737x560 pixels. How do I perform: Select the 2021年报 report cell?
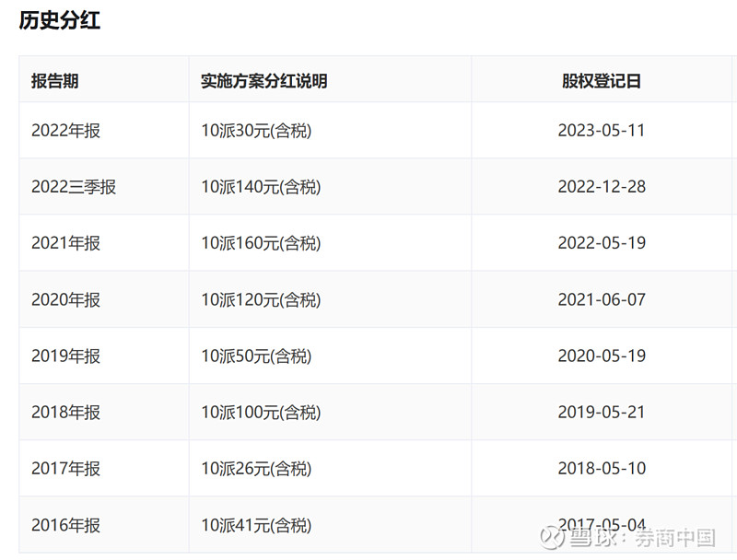pyautogui.click(x=65, y=243)
